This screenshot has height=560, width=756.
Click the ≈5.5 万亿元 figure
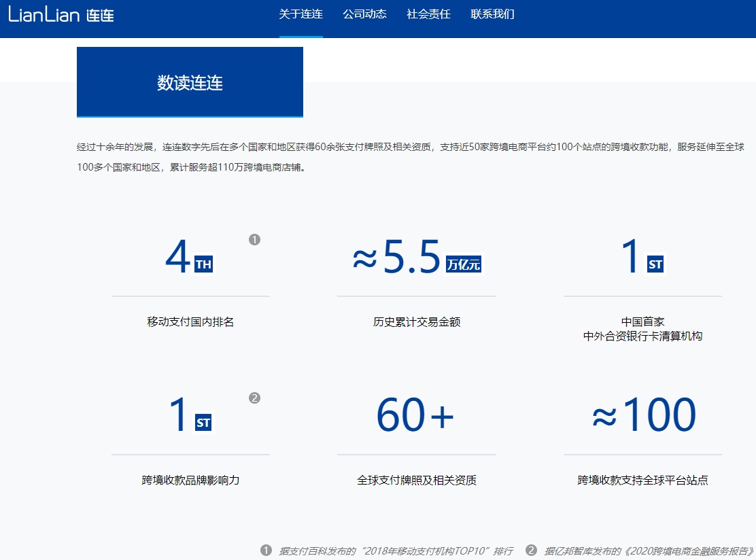[x=417, y=258]
